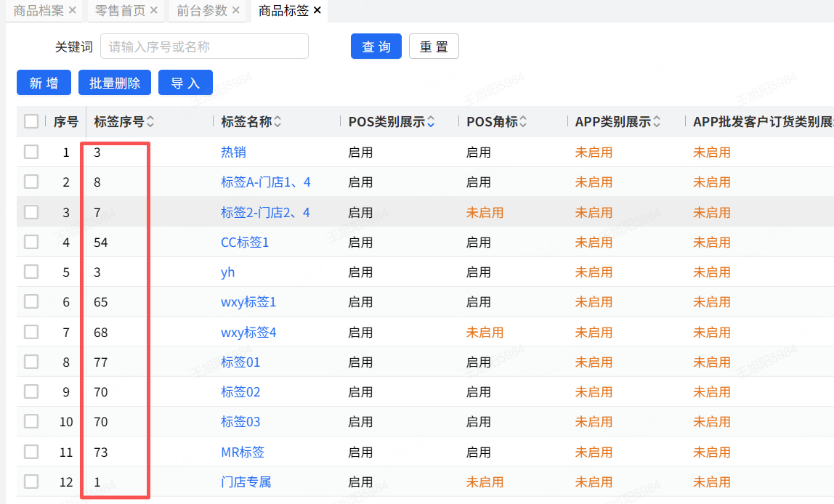This screenshot has height=504, width=834.
Task: Open the 热销 tag link
Action: pyautogui.click(x=233, y=153)
